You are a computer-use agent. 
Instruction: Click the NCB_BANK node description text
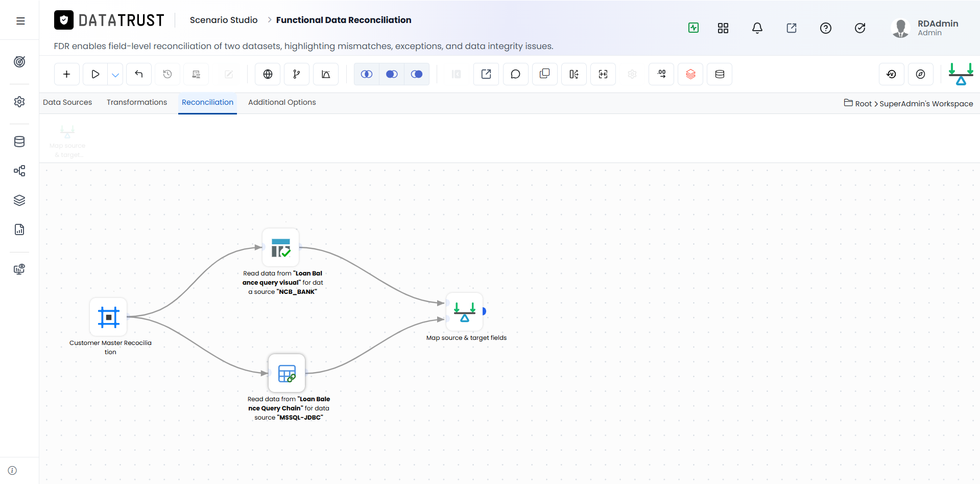pos(282,283)
